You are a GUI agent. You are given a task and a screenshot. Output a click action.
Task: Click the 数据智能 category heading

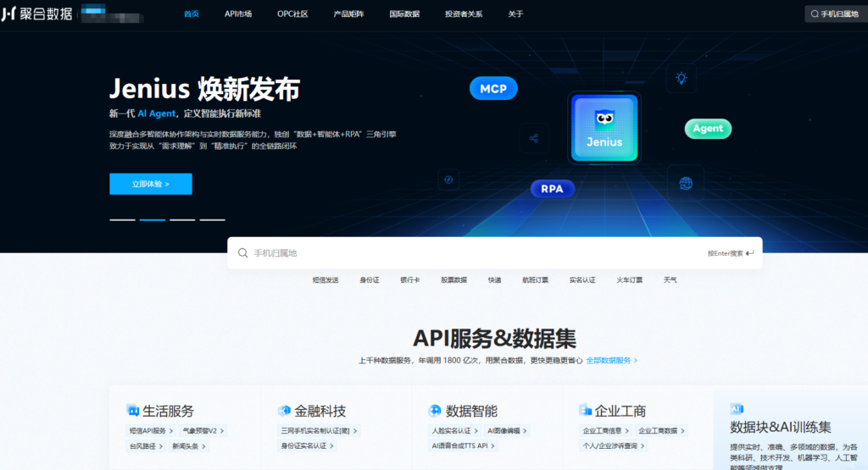(x=471, y=411)
